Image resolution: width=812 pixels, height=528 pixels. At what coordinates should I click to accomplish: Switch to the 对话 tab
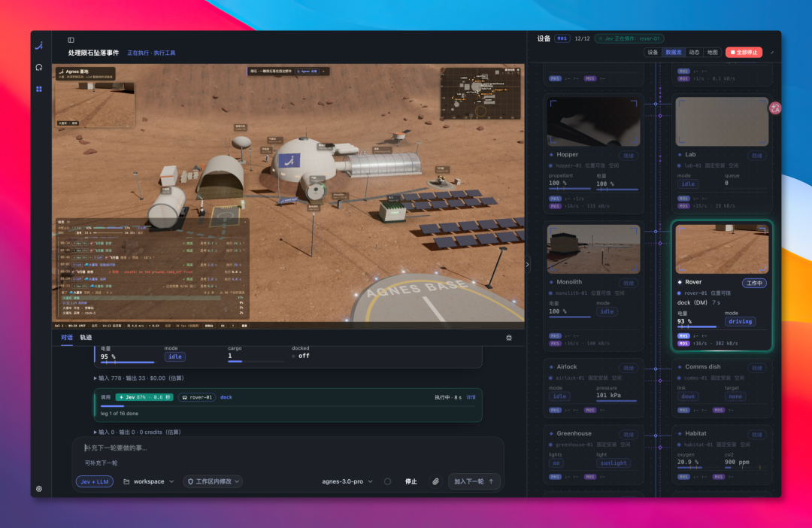click(x=67, y=337)
